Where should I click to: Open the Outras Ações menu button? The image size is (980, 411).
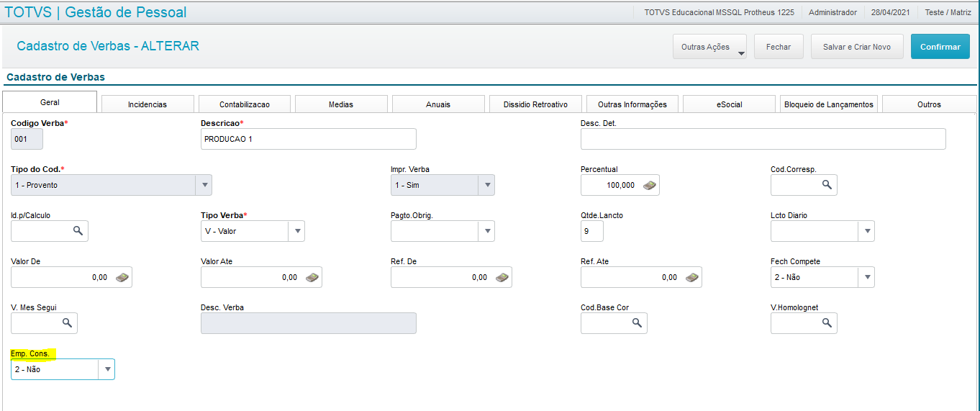[709, 47]
